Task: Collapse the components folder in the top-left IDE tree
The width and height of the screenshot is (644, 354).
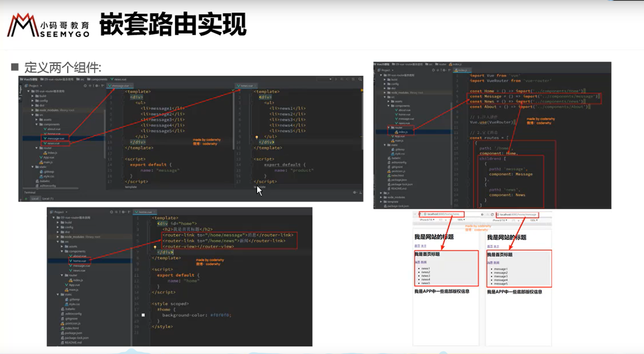Action: tap(37, 124)
